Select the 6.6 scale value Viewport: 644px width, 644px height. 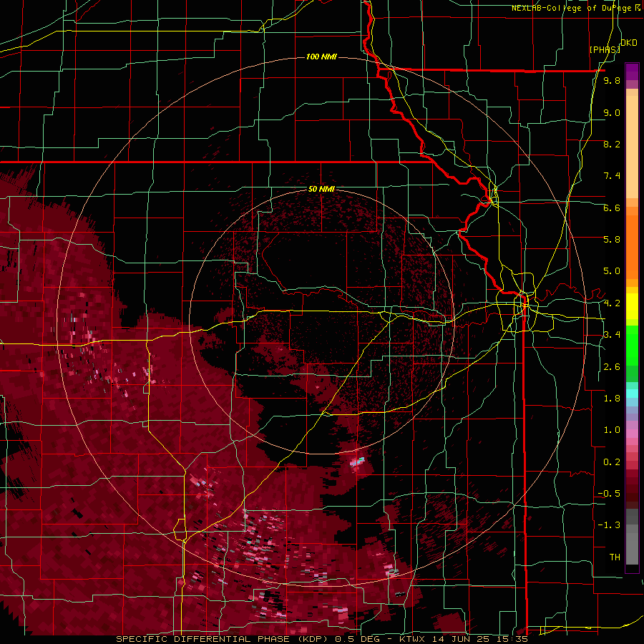612,208
